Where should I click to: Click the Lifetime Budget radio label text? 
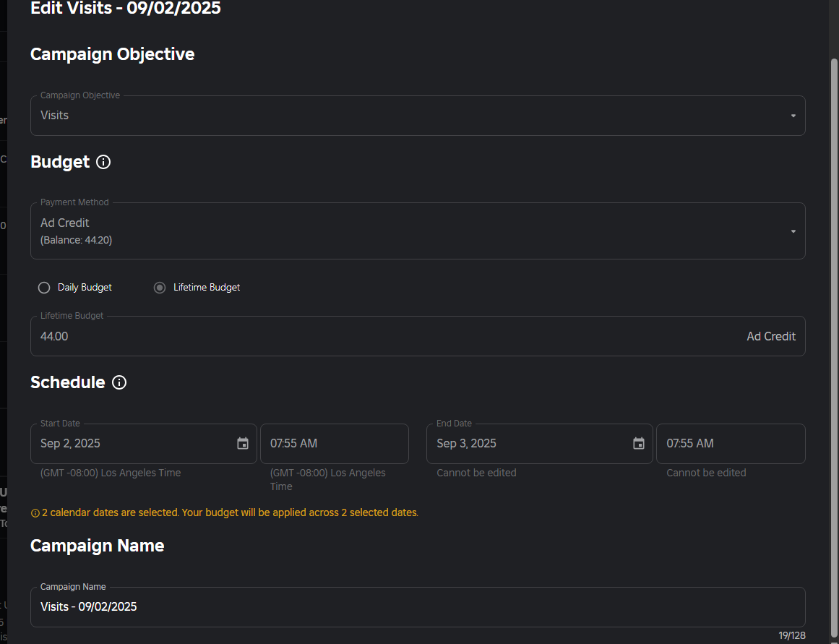tap(207, 288)
